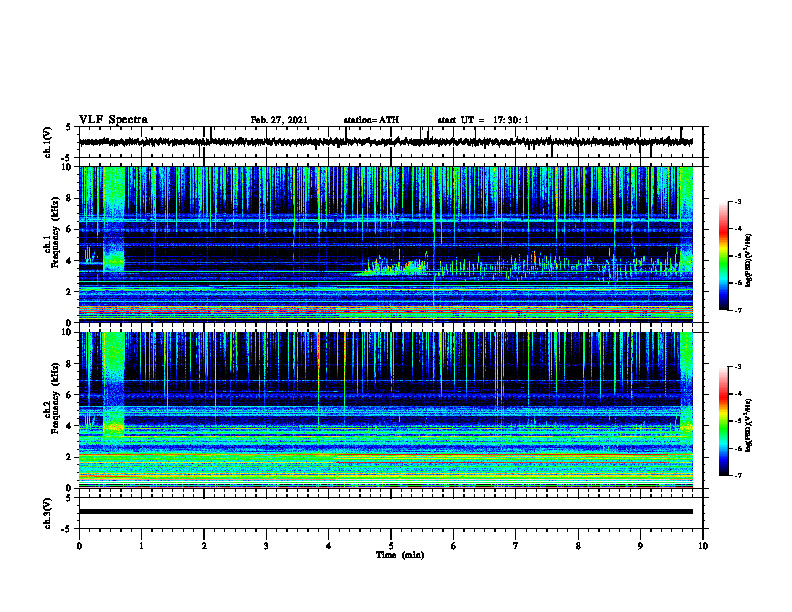Click time axis tick label "9"
792x612 pixels.
[x=640, y=546]
